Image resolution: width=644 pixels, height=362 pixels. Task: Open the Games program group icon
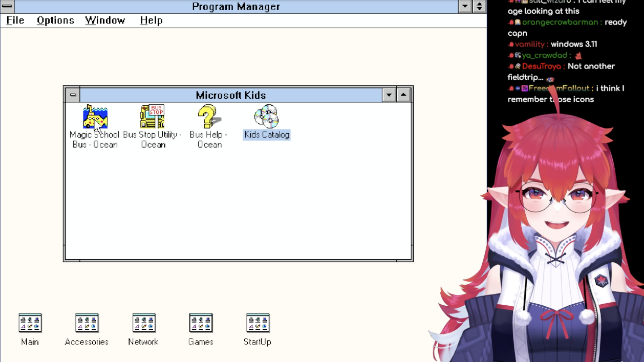tap(201, 323)
